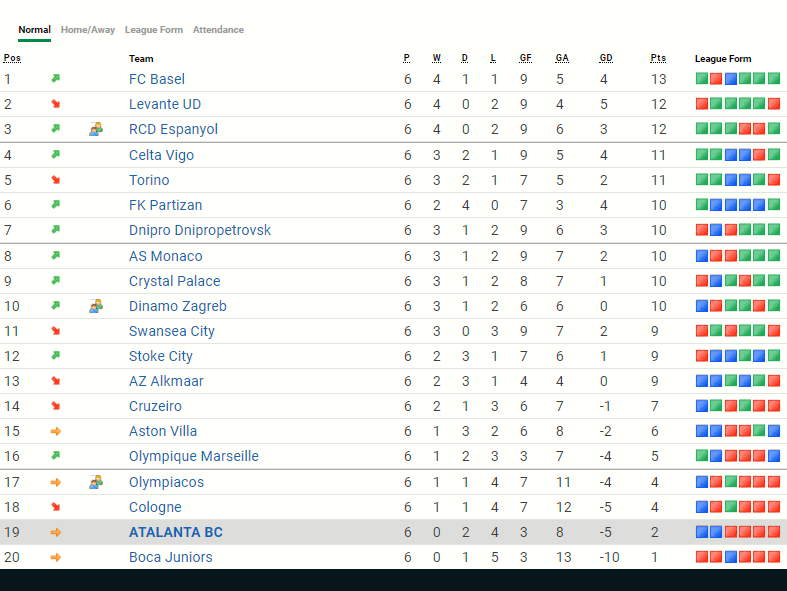Click the GD column header
Viewport: 787px width, 591px height.
coord(606,58)
